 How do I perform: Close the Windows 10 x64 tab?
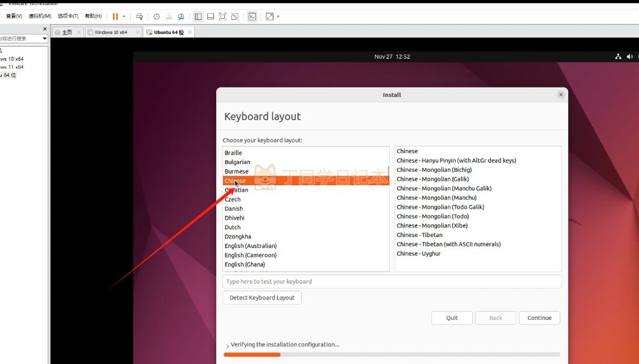(138, 32)
